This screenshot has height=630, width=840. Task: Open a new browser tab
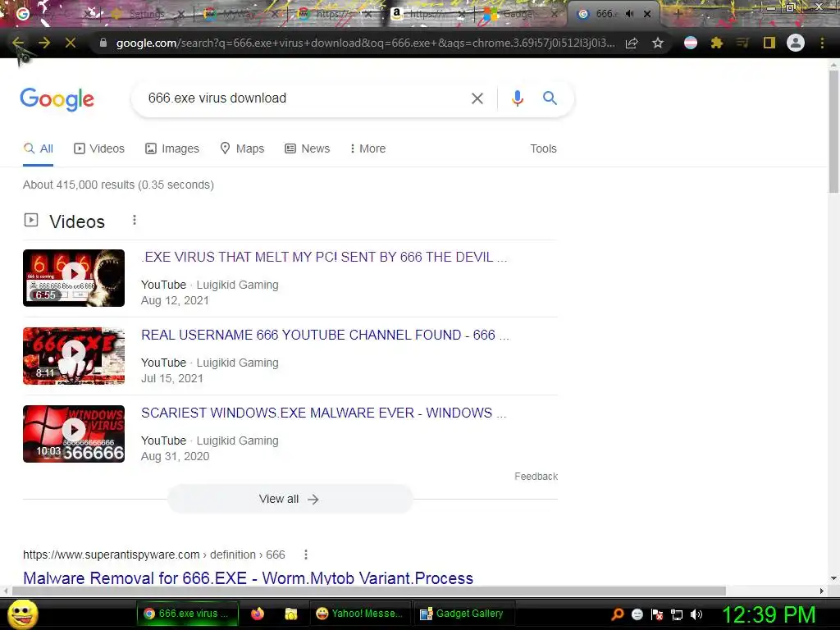tap(678, 14)
